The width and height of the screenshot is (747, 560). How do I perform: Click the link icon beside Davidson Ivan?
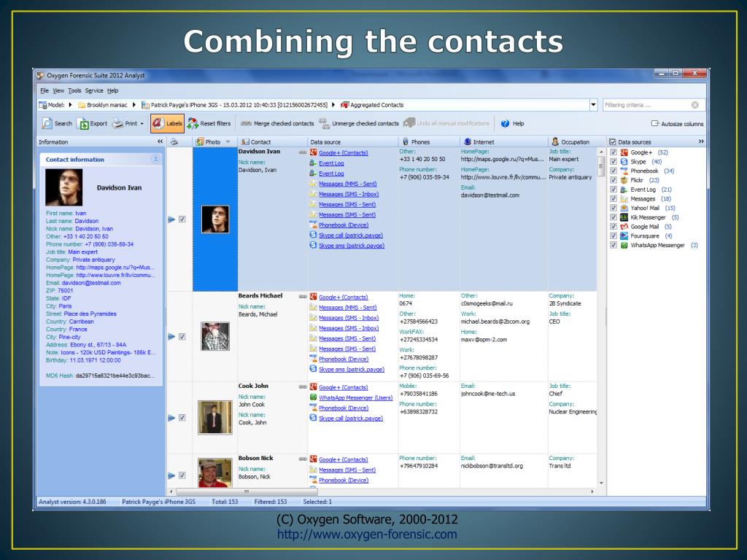303,153
